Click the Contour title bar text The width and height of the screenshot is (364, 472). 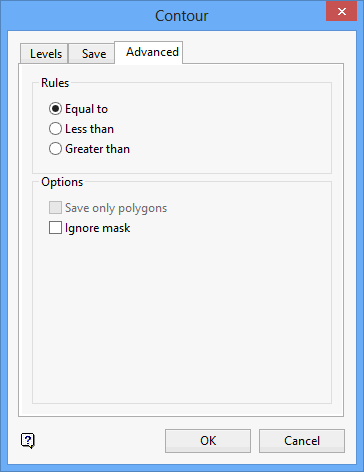point(182,16)
